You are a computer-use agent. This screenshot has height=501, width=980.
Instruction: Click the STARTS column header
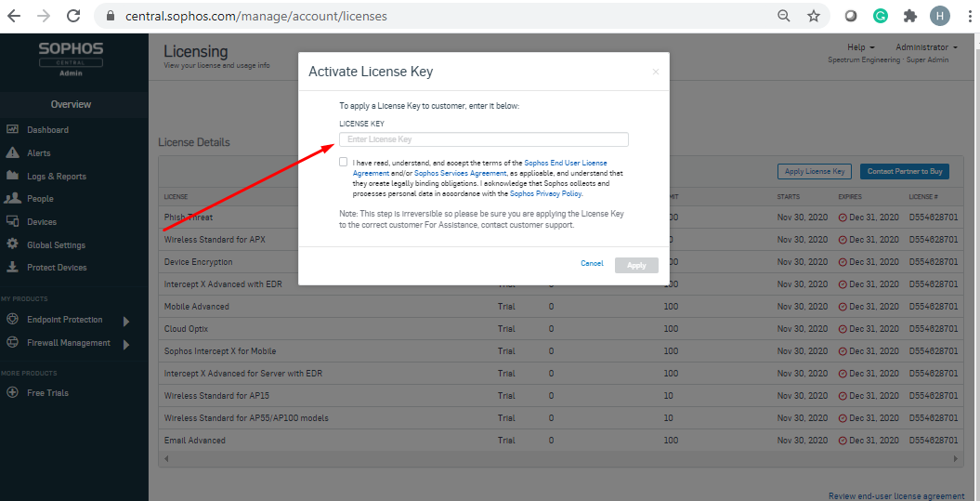[x=788, y=197]
